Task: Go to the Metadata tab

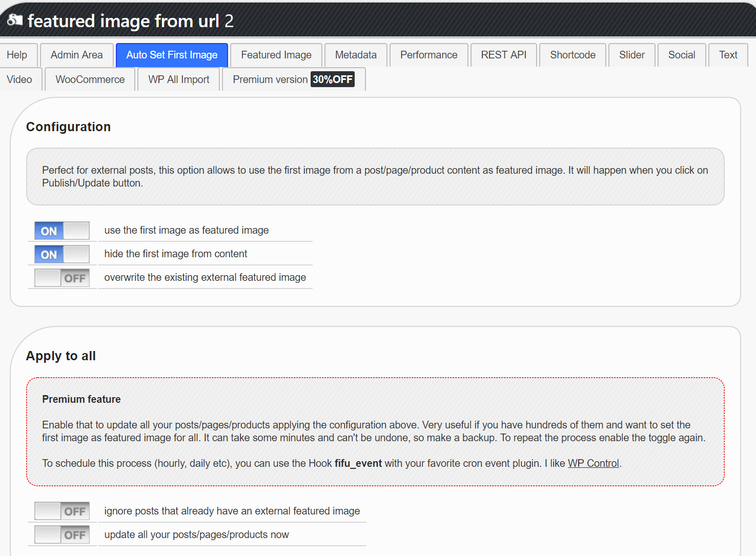Action: 356,55
